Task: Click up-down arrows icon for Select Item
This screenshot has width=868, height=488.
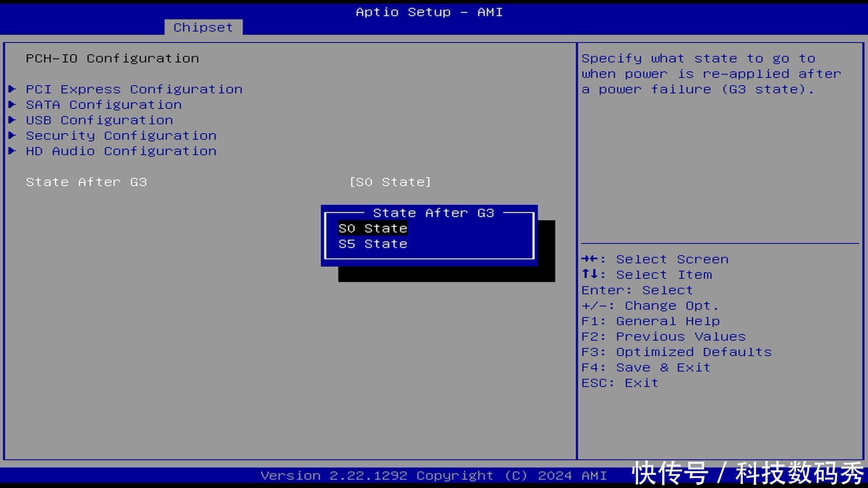Action: 590,274
